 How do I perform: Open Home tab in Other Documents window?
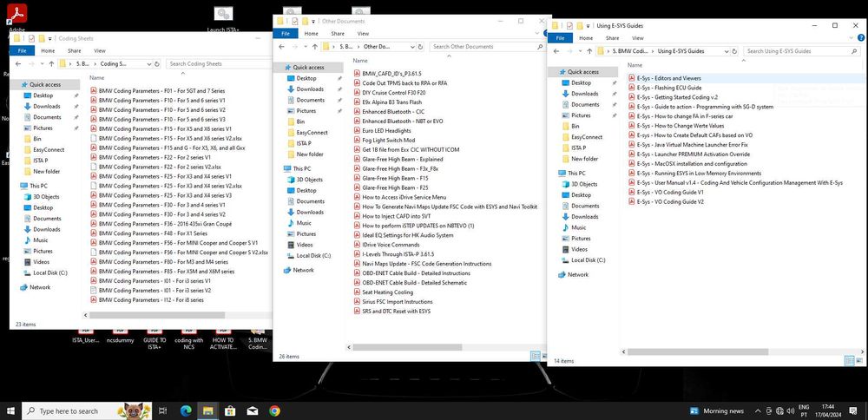(312, 34)
